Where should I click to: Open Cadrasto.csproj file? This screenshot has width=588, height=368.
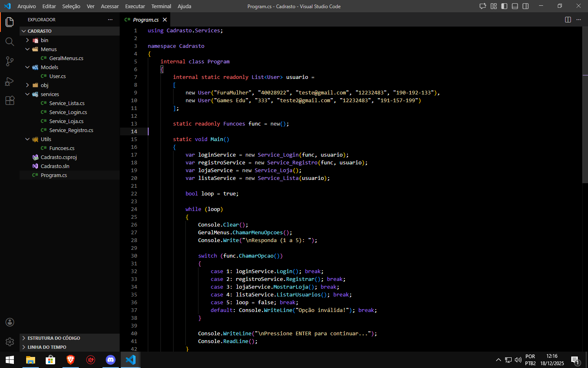coord(69,157)
